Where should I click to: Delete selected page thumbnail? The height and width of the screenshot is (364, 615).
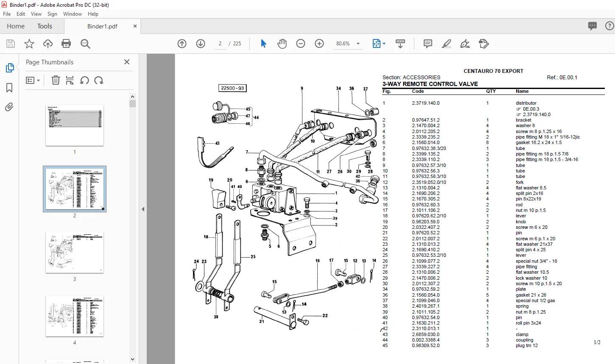pos(56,80)
